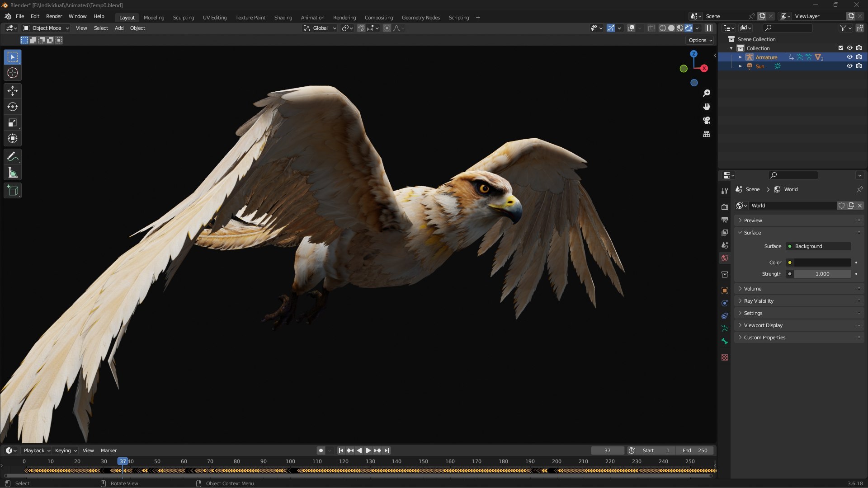The width and height of the screenshot is (868, 488).
Task: Open the View Layer properties tab
Action: [x=725, y=233]
